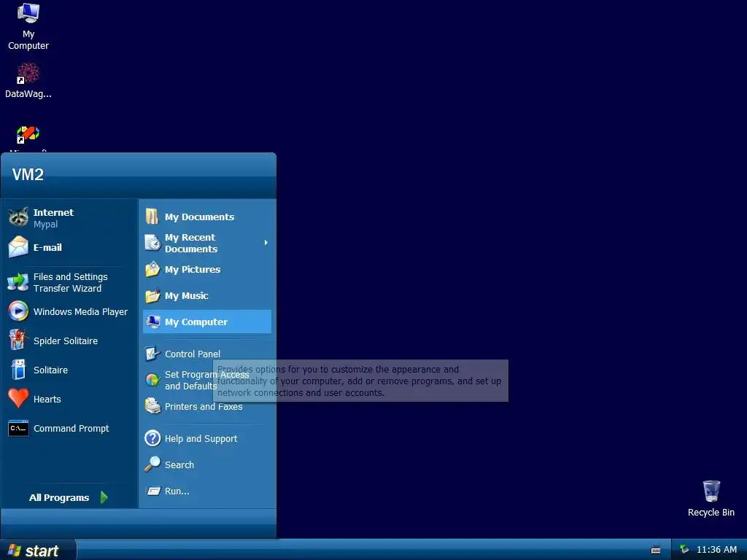747x560 pixels.
Task: Select Spider Solitaire label
Action: [66, 341]
